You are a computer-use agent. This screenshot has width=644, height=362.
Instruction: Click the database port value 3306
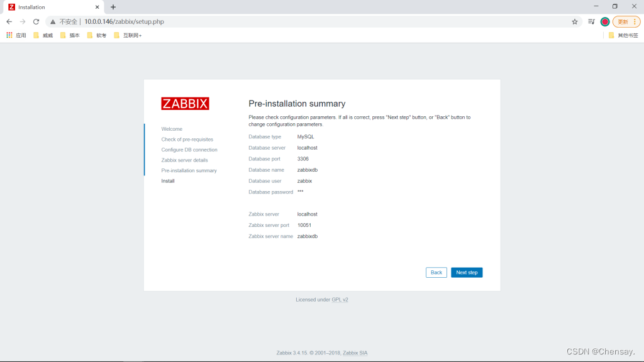(303, 159)
